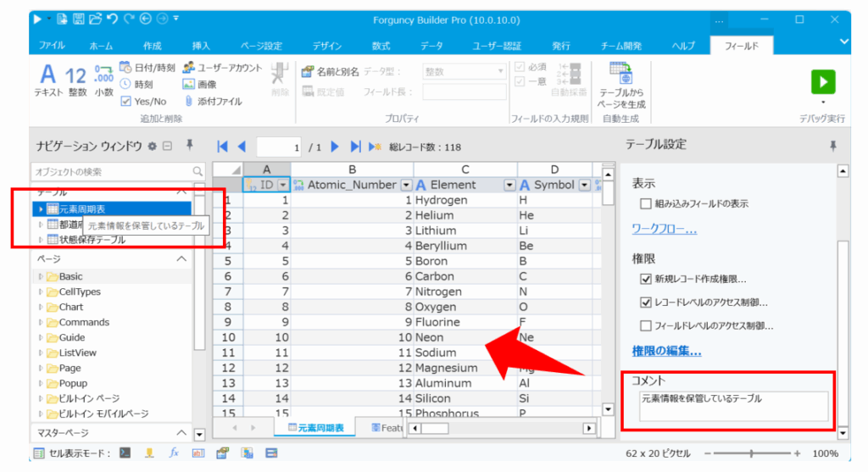Image resolution: width=868 pixels, height=472 pixels.
Task: Open a project with the folder icon
Action: pos(95,19)
